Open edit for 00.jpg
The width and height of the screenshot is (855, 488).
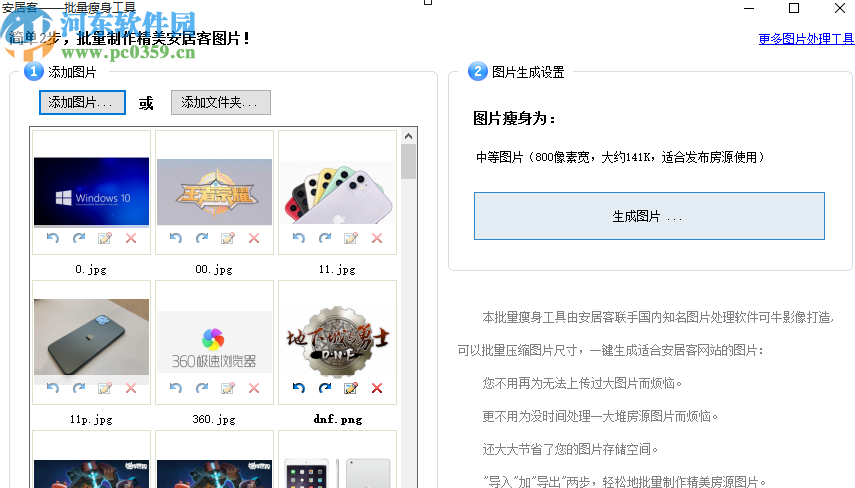228,238
